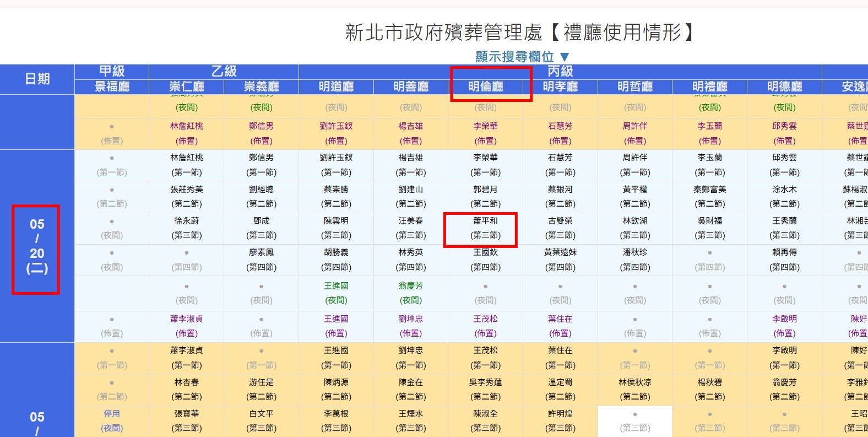Click the 明禮廳 hall header
Viewport: 868px width, 437px height.
click(710, 87)
